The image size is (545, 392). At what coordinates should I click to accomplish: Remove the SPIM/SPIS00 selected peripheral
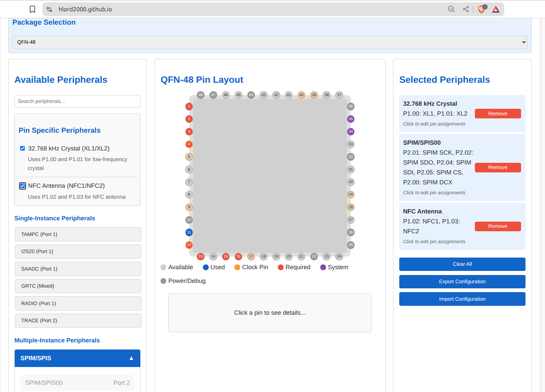[497, 167]
